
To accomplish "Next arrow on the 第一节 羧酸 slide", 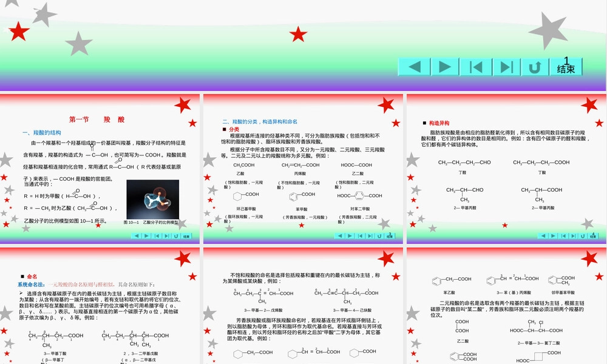I will [146, 236].
